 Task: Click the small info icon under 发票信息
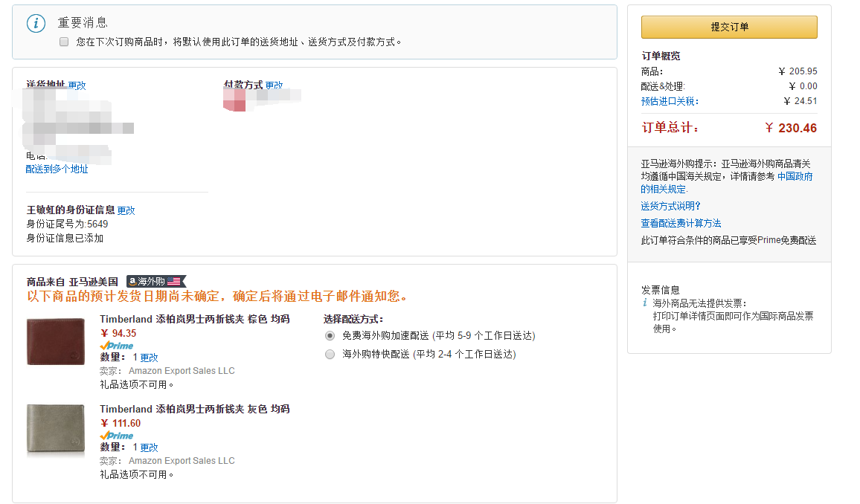[645, 303]
